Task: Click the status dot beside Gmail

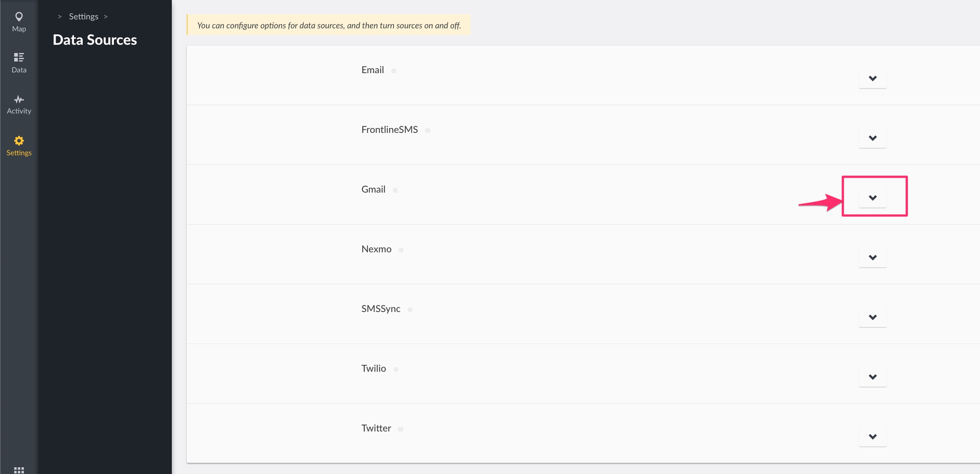Action: click(395, 190)
